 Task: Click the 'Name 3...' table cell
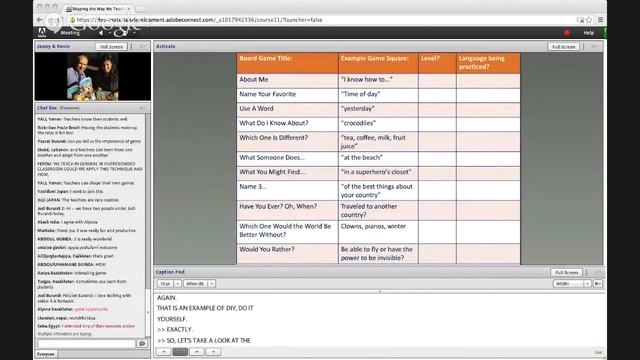pos(287,191)
